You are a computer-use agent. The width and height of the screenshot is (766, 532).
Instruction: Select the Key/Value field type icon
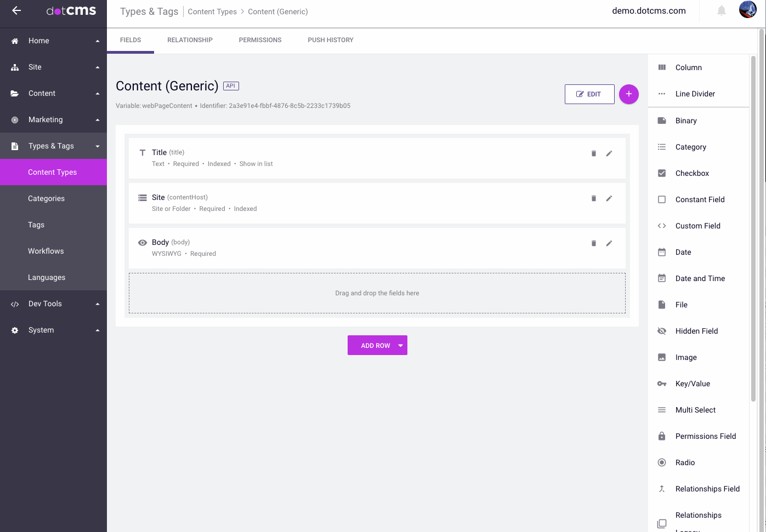point(662,384)
